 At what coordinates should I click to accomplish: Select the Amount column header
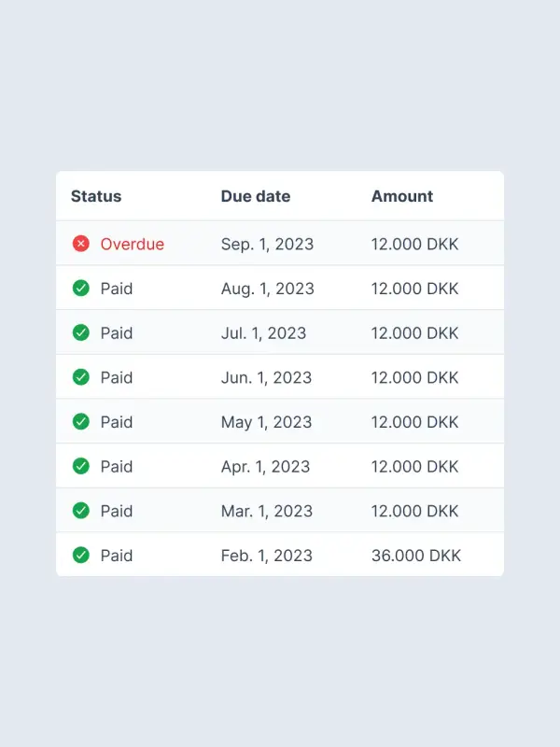402,196
